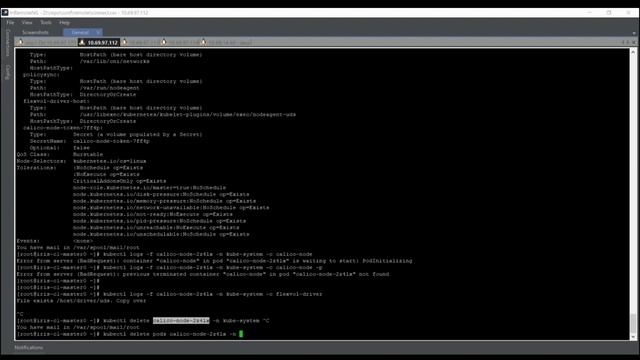Open the panel options dropdown arrow
The image size is (640, 360).
coord(634,33)
